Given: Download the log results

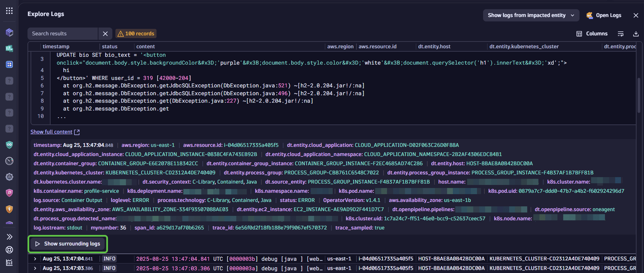Looking at the screenshot, I should [x=636, y=34].
